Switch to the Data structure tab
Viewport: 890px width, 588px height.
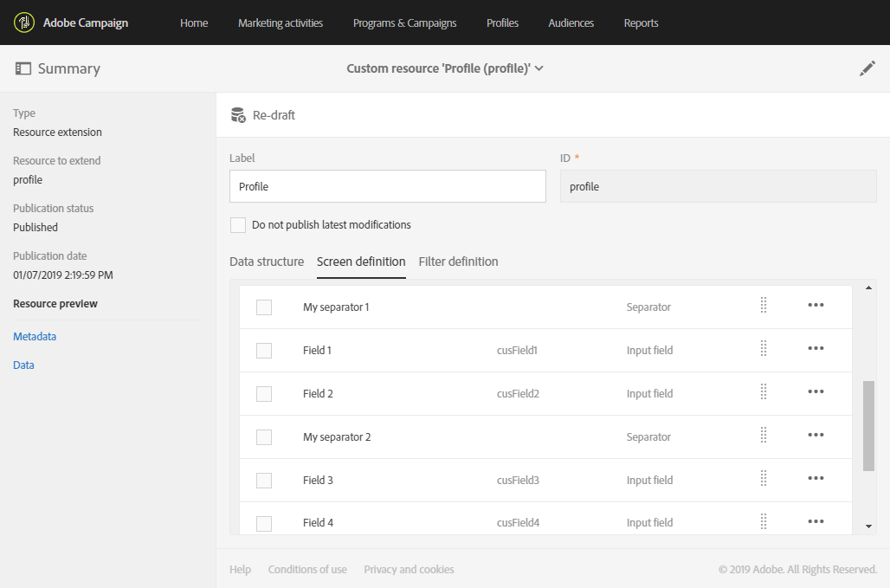(x=267, y=262)
